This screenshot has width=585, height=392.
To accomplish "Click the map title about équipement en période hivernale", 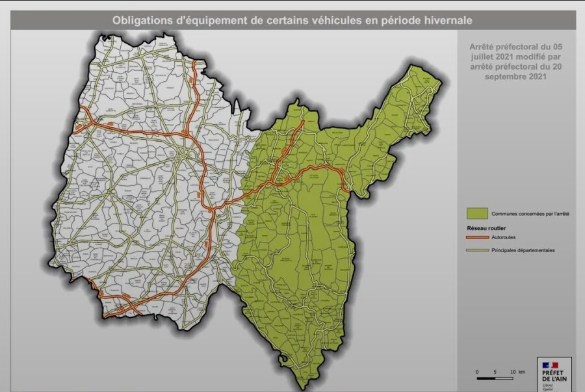I will pyautogui.click(x=292, y=20).
